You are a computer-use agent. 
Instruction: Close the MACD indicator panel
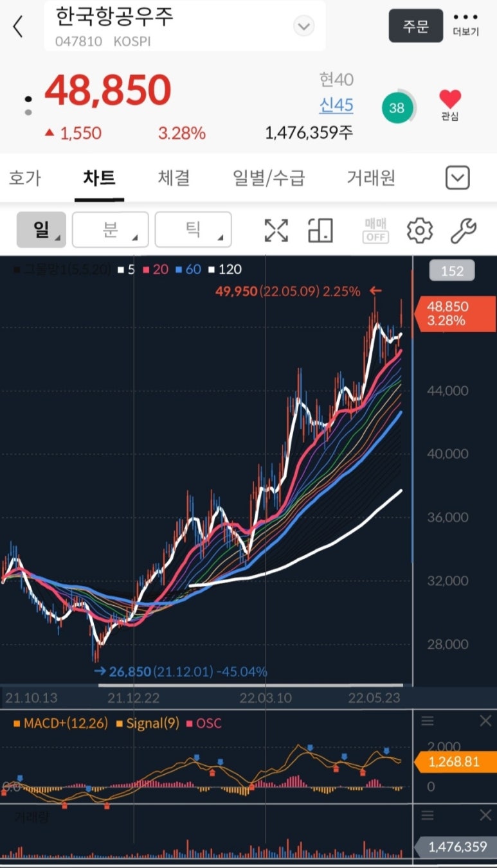(x=485, y=722)
